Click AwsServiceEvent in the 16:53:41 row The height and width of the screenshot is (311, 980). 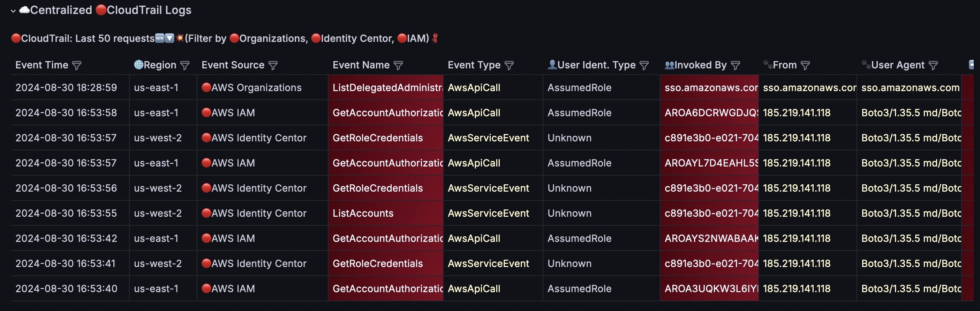pos(493,264)
